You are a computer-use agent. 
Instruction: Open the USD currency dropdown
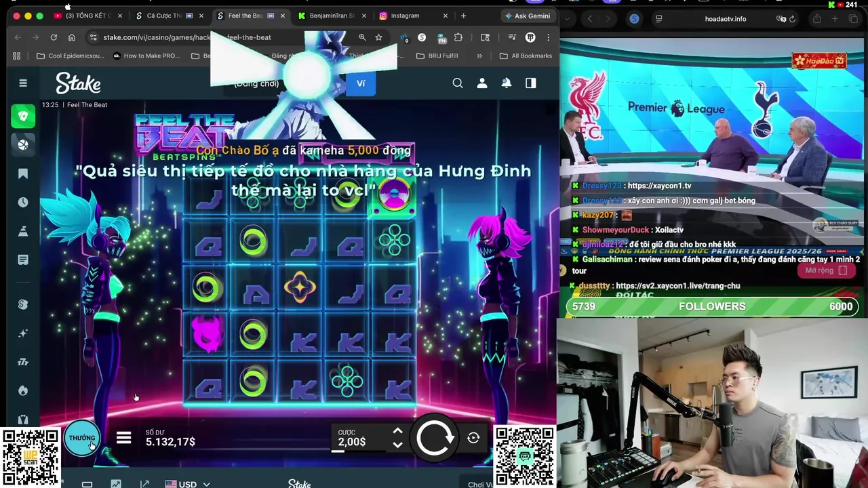click(188, 484)
